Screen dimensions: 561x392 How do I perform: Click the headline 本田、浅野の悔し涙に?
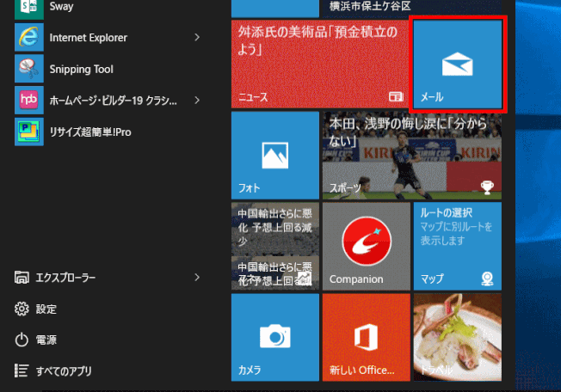click(408, 132)
